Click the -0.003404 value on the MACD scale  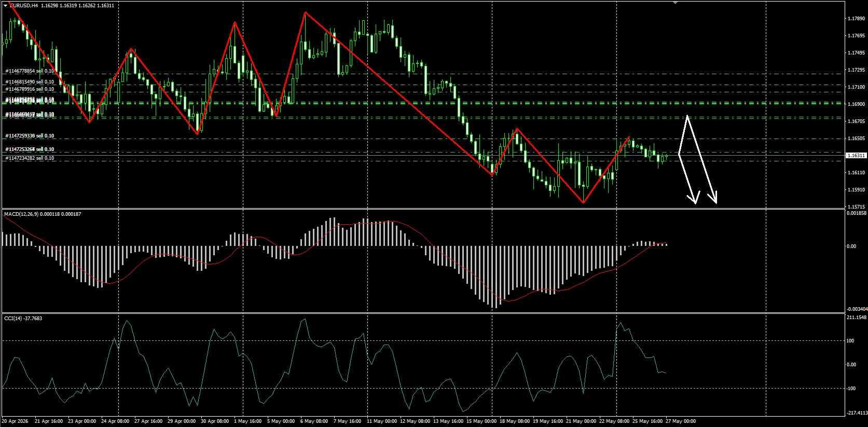click(857, 309)
